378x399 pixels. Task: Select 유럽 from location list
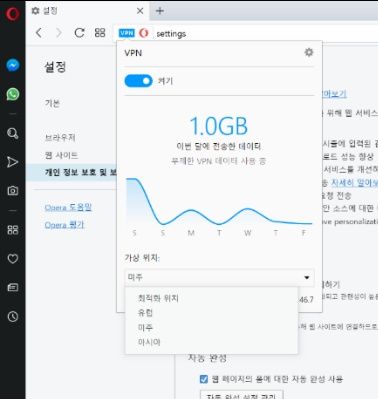pyautogui.click(x=145, y=313)
